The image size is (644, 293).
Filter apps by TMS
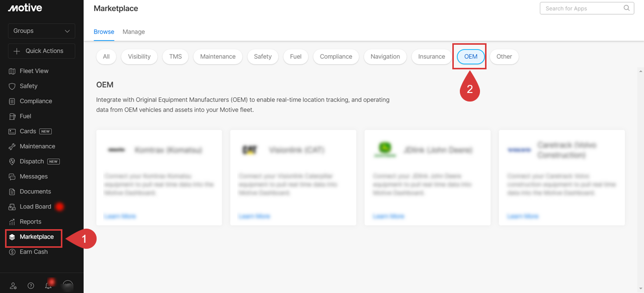pyautogui.click(x=176, y=57)
